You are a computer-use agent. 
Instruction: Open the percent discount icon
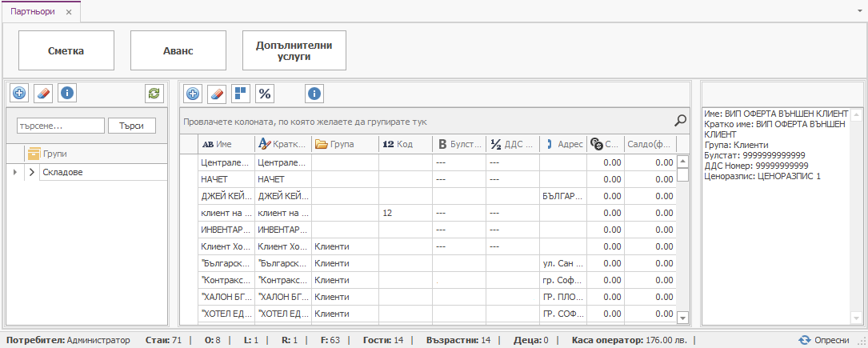[x=264, y=94]
